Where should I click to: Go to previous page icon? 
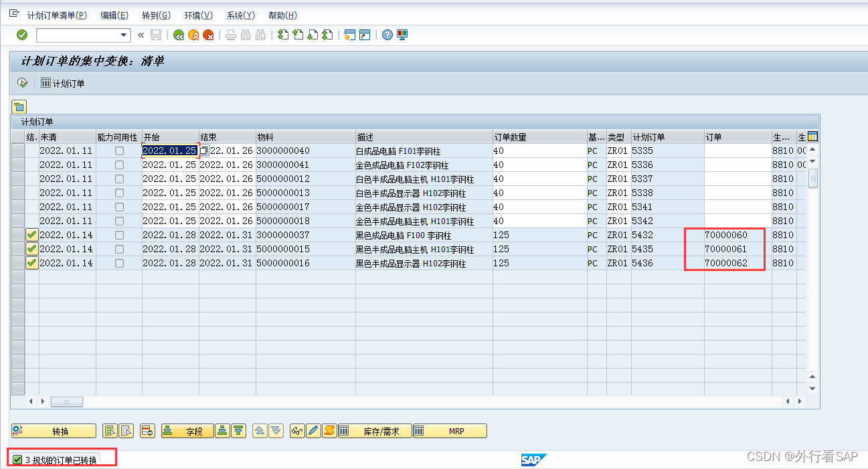(298, 35)
